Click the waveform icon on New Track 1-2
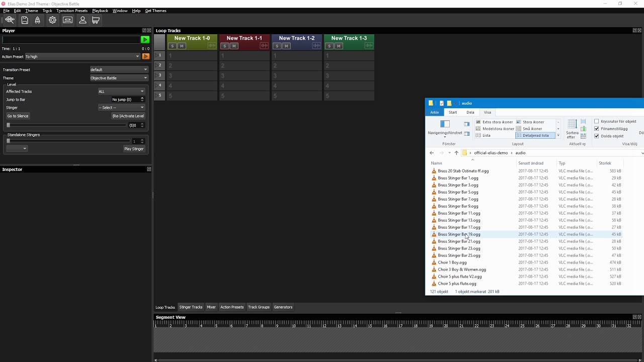 point(316,46)
